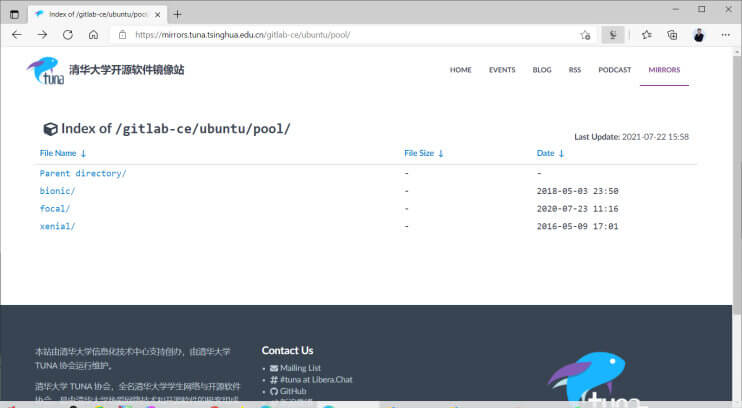Image resolution: width=742 pixels, height=408 pixels.
Task: Open the Collections panel
Action: click(672, 35)
